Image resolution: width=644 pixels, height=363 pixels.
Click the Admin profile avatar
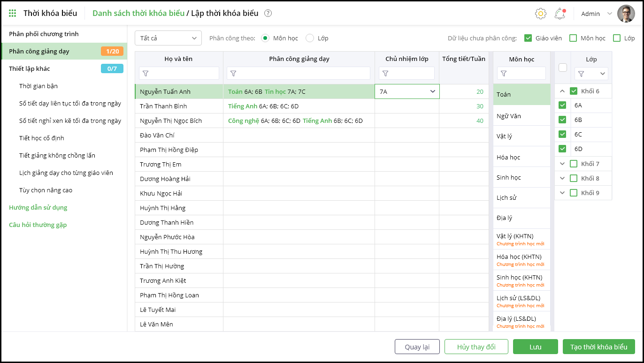point(626,14)
